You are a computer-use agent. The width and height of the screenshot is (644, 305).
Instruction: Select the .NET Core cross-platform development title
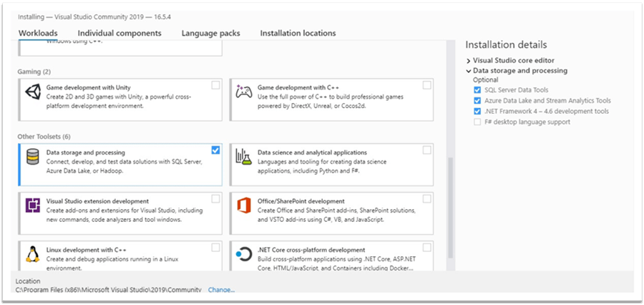(x=311, y=249)
